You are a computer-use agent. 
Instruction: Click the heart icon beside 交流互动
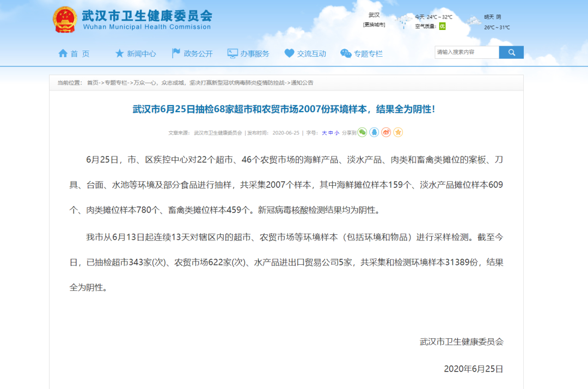click(288, 52)
